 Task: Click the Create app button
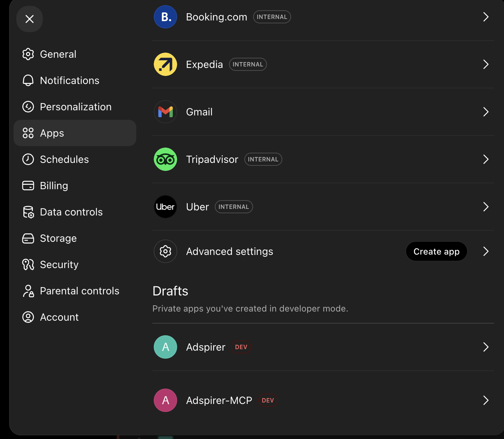coord(436,251)
